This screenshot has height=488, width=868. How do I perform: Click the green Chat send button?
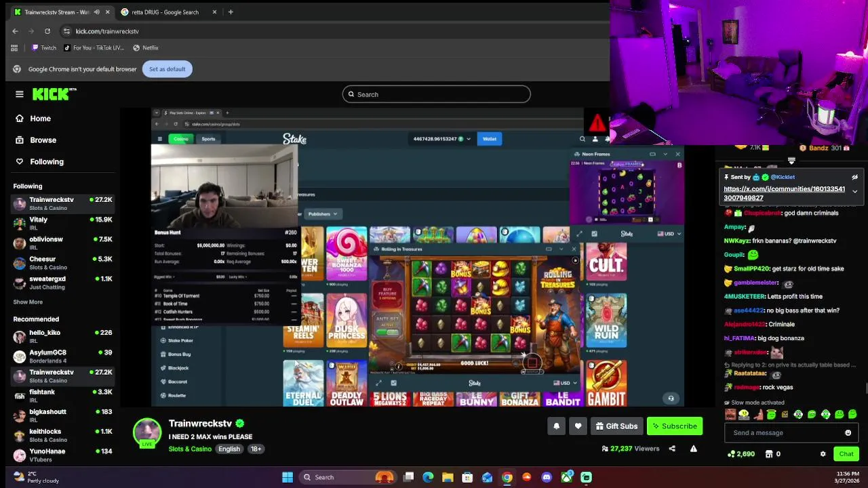pos(846,454)
